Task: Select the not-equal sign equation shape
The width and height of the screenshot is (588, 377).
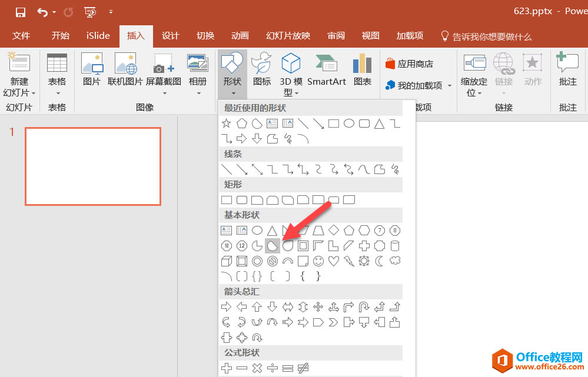Action: [x=303, y=368]
